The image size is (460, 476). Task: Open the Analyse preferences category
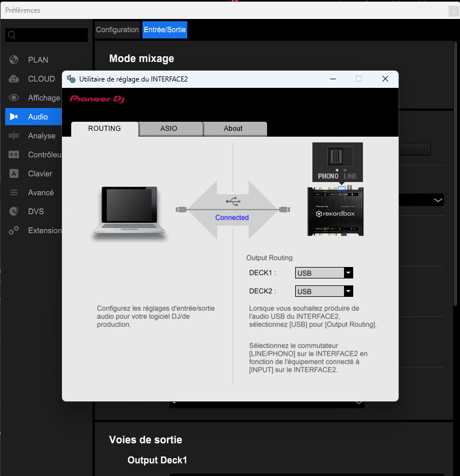pyautogui.click(x=33, y=136)
